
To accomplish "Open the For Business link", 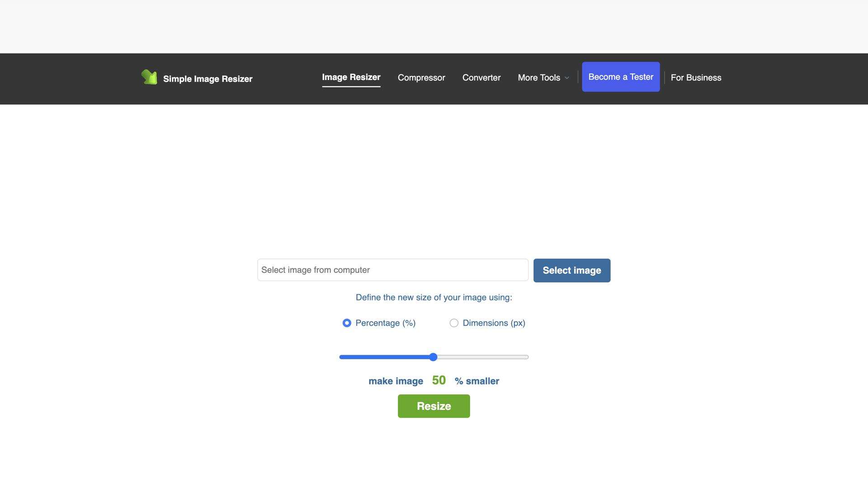I will click(695, 78).
